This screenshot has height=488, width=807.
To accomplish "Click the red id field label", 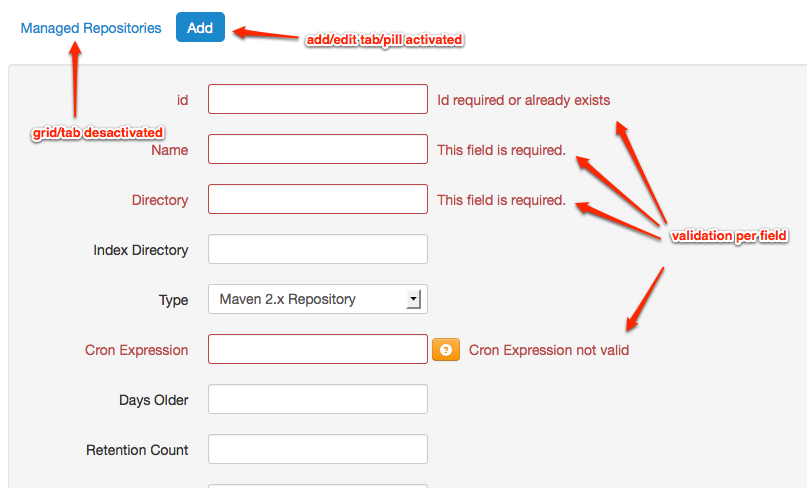I will coord(181,100).
